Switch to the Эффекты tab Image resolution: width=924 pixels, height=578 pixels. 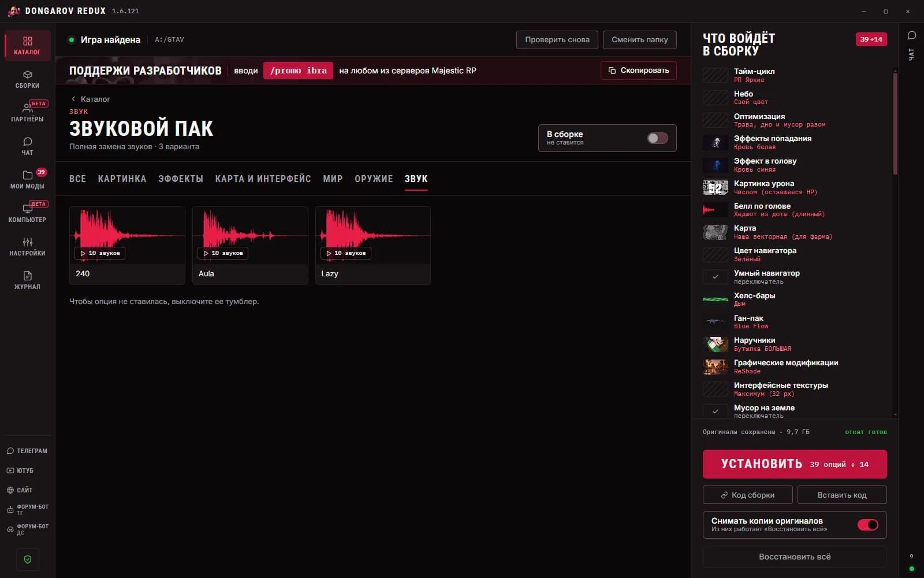point(181,179)
